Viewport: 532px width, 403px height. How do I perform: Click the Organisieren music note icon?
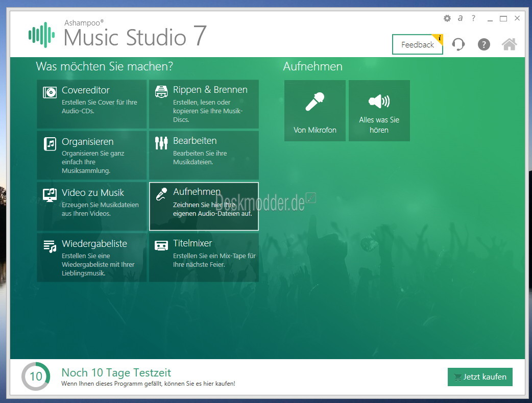(x=50, y=144)
